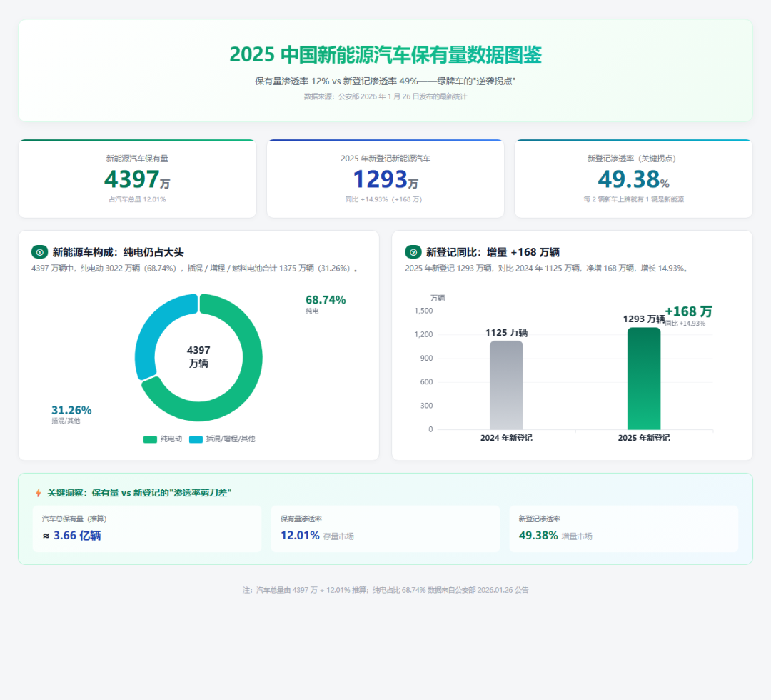Toggle the 纯电动 green legend item
771x700 pixels.
point(163,439)
